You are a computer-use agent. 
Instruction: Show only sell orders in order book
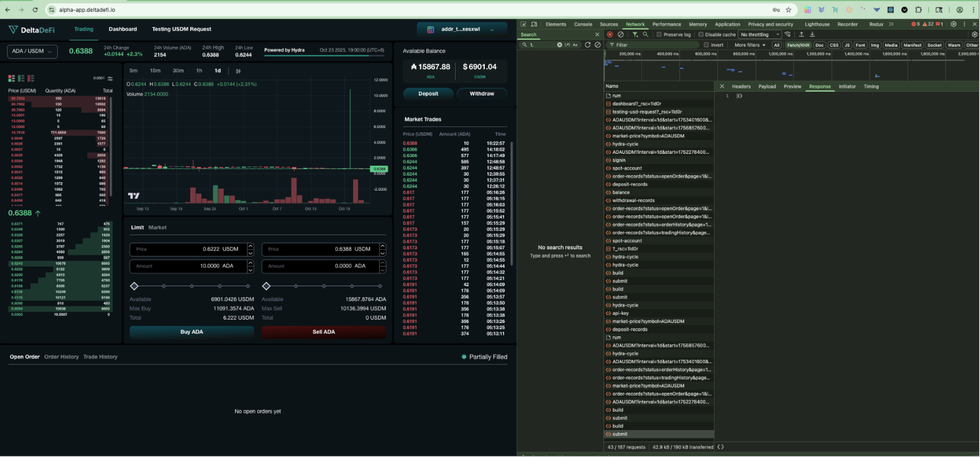coord(31,79)
